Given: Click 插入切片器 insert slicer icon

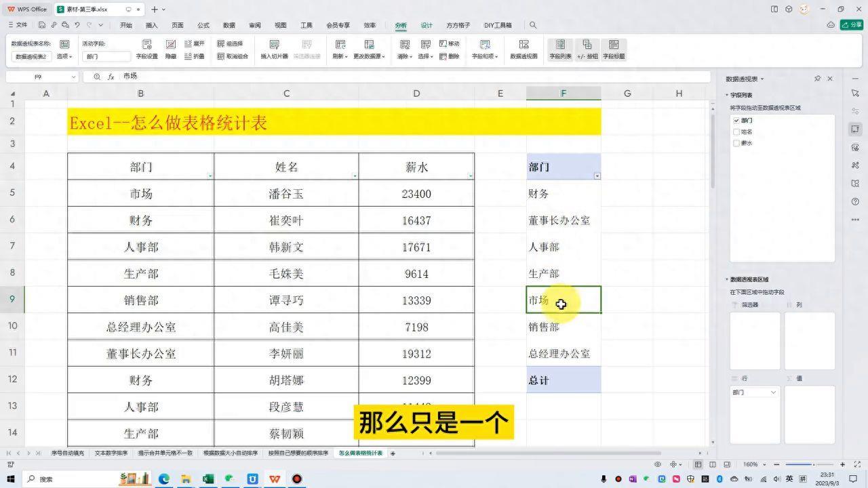Looking at the screenshot, I should [274, 45].
